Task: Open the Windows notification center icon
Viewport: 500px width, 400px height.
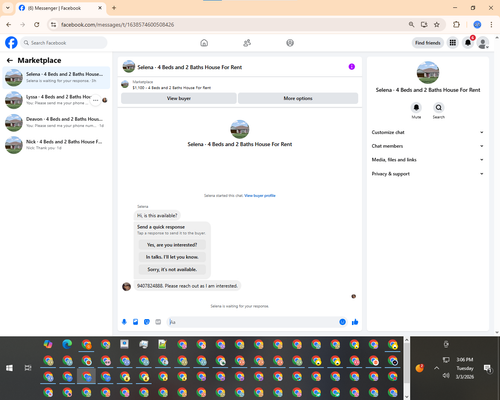Action: coord(488,368)
